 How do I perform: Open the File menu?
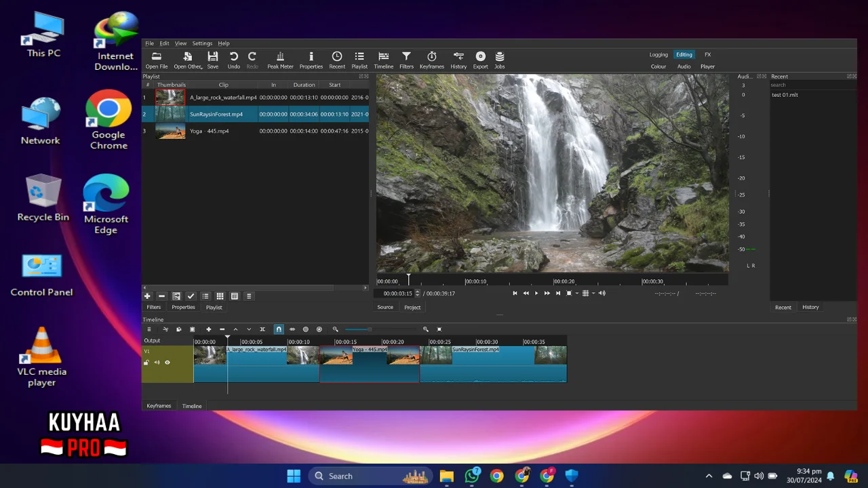point(149,43)
